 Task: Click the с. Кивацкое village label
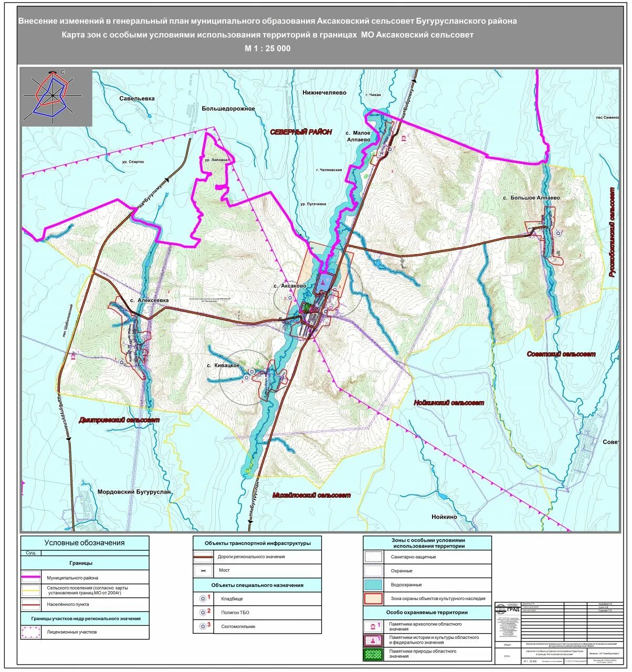(223, 365)
